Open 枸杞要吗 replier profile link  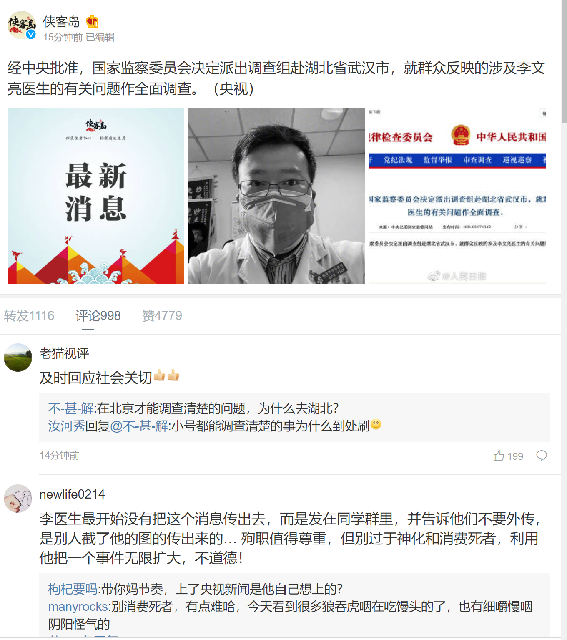(73, 589)
